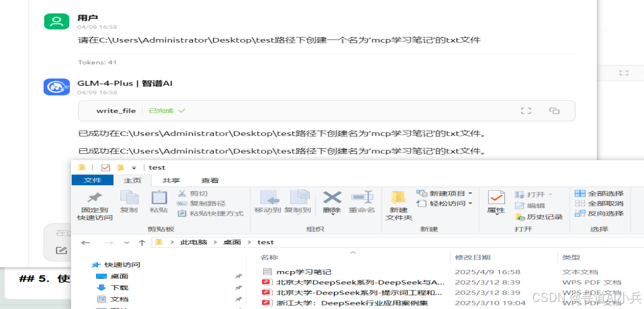Screen dimensions: 644x309
Task: Click test in the address breadcrumb
Action: point(266,243)
